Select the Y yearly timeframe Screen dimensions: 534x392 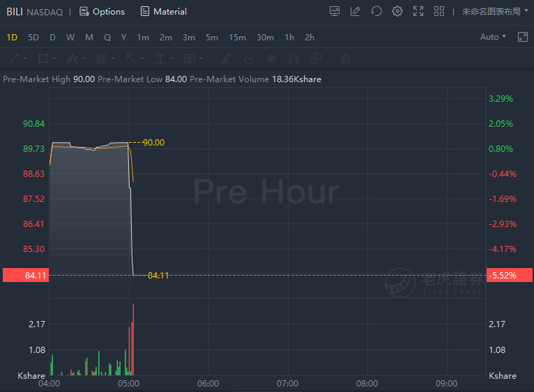point(123,37)
